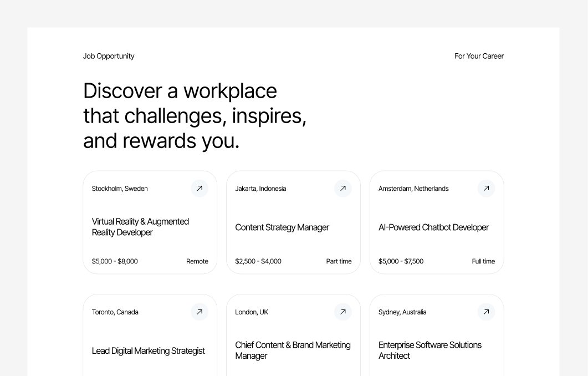The image size is (588, 376).
Task: Open the Virtual Reality & Augmented Reality Developer job
Action: click(x=140, y=227)
